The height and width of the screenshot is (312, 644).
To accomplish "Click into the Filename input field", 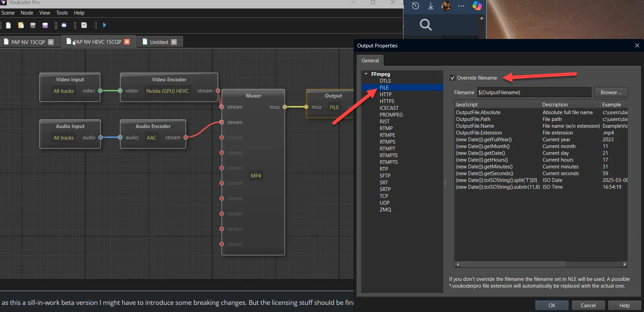I will 534,92.
